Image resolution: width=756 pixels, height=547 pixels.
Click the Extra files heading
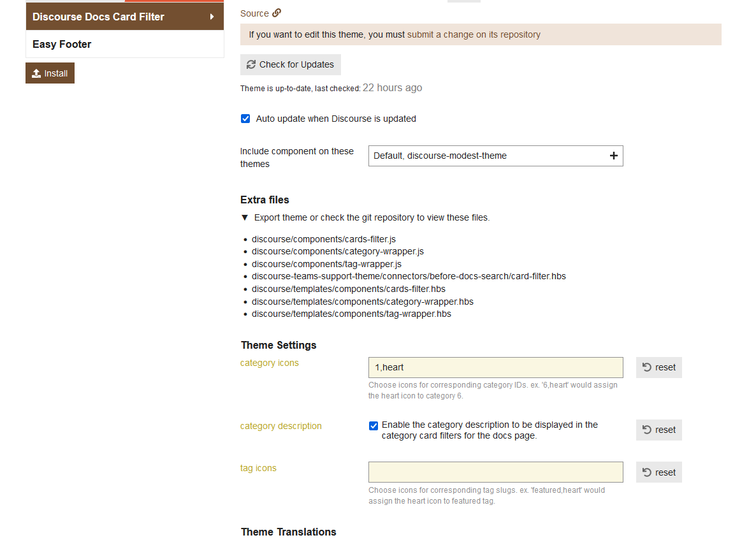coord(265,200)
